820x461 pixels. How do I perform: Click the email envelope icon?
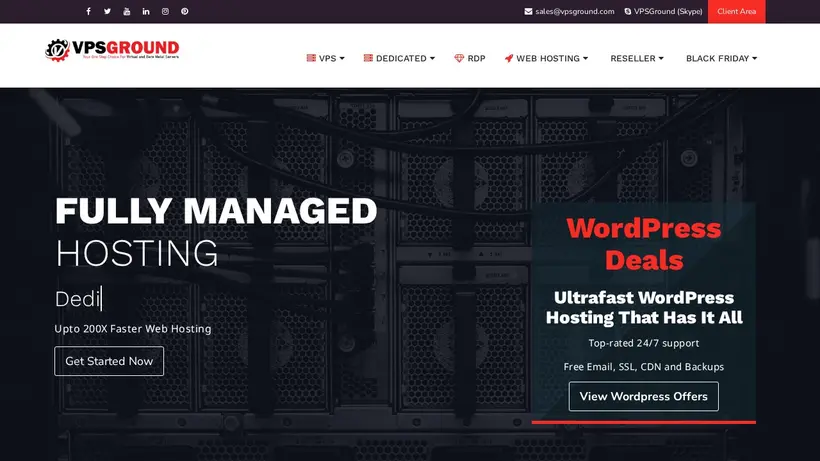click(528, 11)
